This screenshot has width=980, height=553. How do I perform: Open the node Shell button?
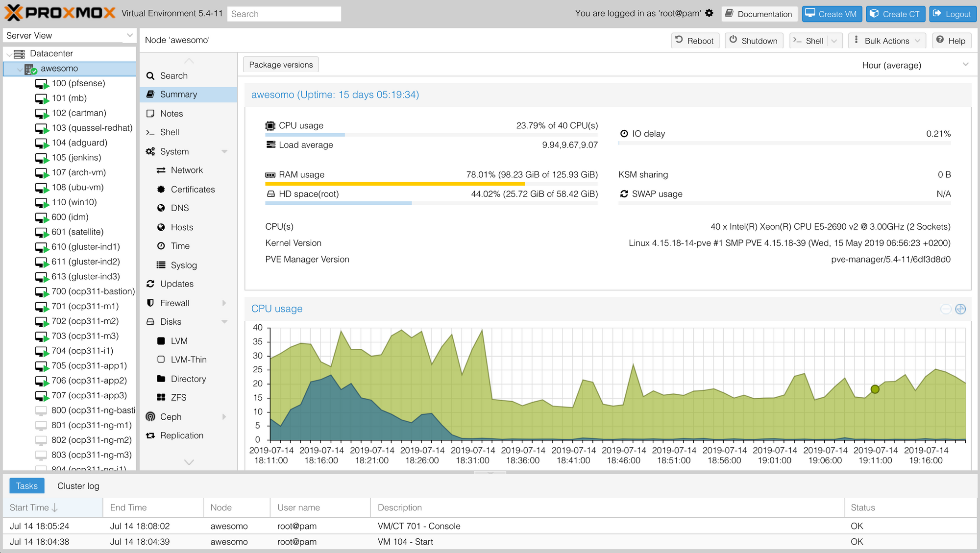pos(808,41)
